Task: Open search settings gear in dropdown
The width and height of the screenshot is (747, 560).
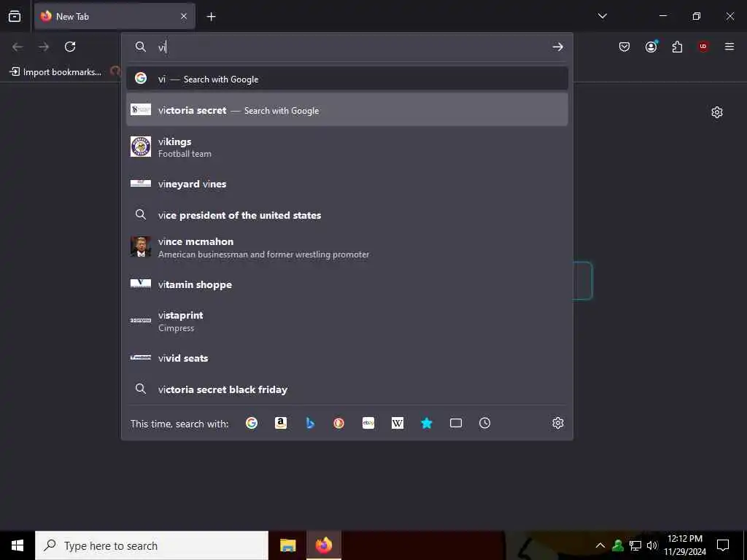Action: coord(558,423)
